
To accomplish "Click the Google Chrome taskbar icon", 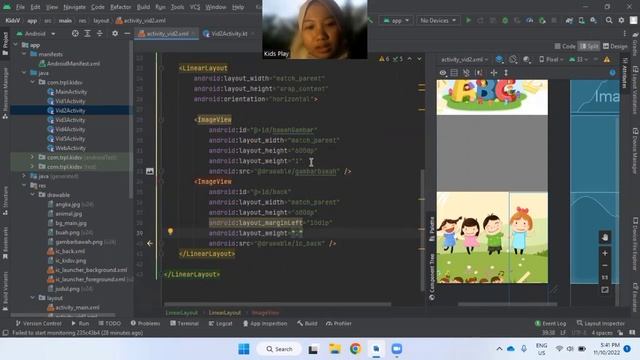I will (x=355, y=349).
